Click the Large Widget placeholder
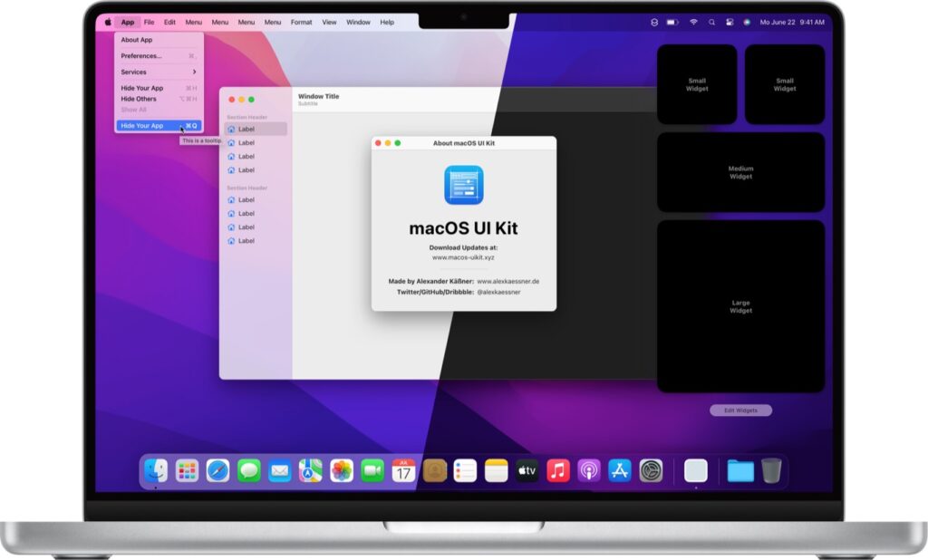Screen dimensions: 928x560 [741, 306]
